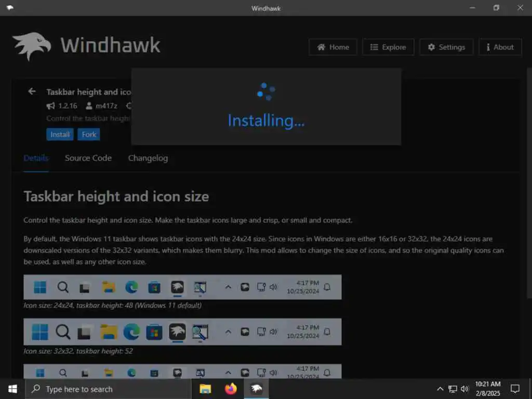Click the megaphone version icon near 1.2.16
The width and height of the screenshot is (532, 399).
coord(50,106)
